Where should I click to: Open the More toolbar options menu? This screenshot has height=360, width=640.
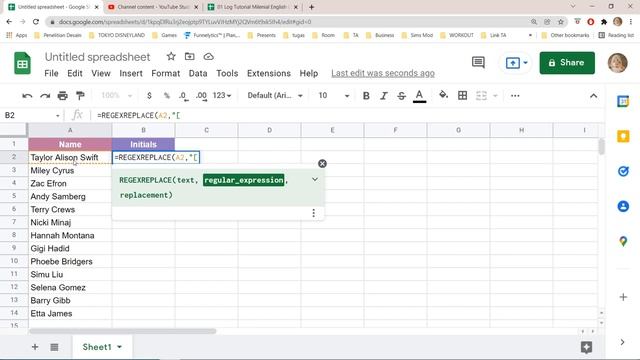515,96
